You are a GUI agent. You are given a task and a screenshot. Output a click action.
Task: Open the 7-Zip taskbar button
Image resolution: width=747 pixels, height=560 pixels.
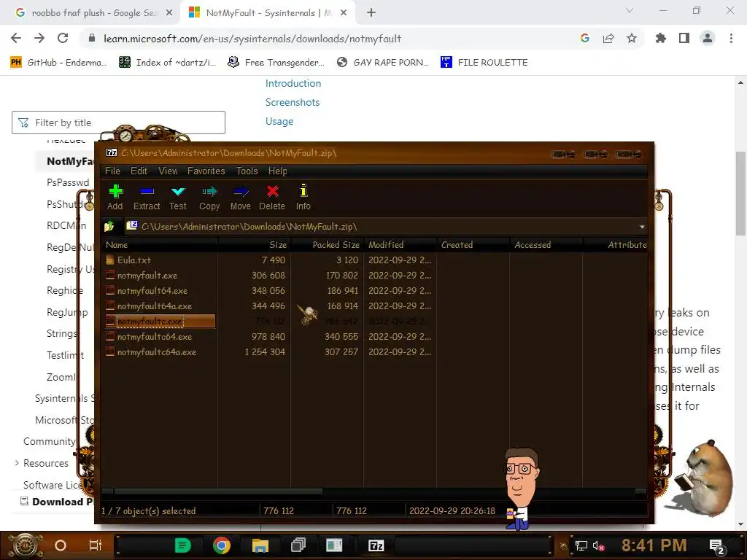(x=376, y=545)
